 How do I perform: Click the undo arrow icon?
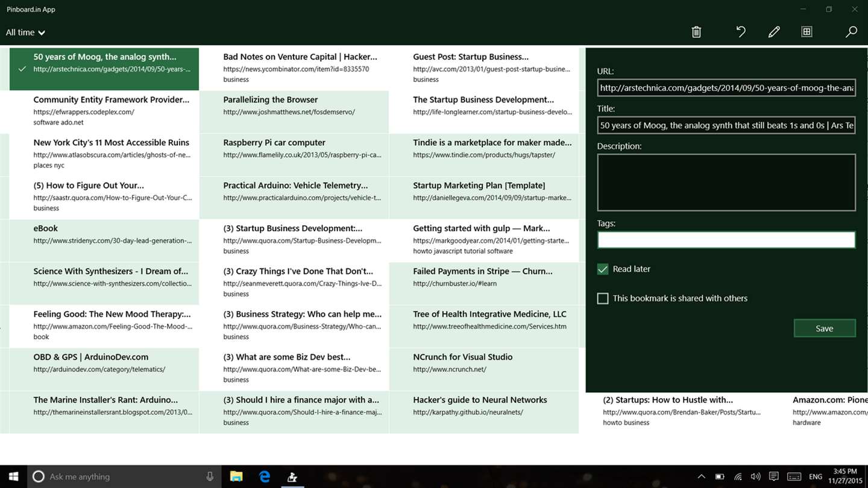741,32
